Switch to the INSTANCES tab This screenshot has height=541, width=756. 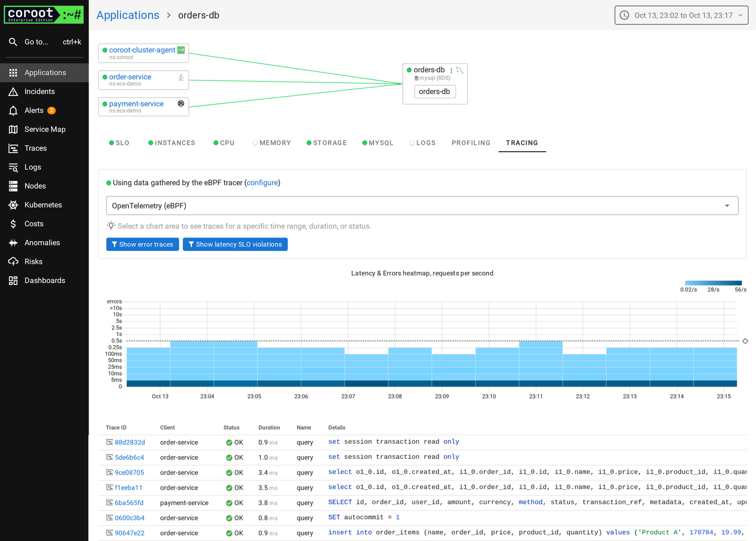tap(172, 143)
